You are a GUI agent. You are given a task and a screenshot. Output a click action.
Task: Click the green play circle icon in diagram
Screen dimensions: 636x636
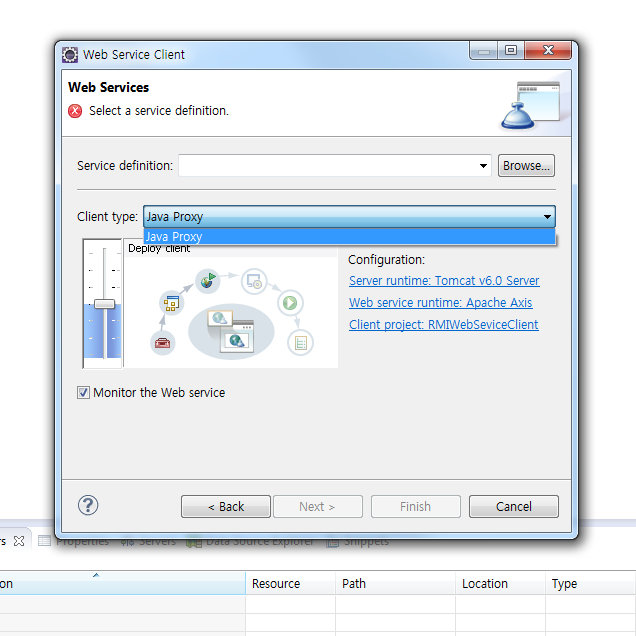point(289,302)
